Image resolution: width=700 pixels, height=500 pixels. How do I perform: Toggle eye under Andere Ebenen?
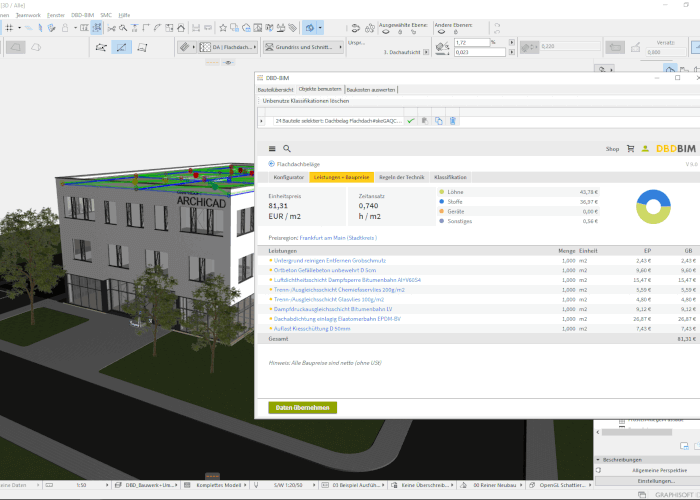(x=441, y=32)
